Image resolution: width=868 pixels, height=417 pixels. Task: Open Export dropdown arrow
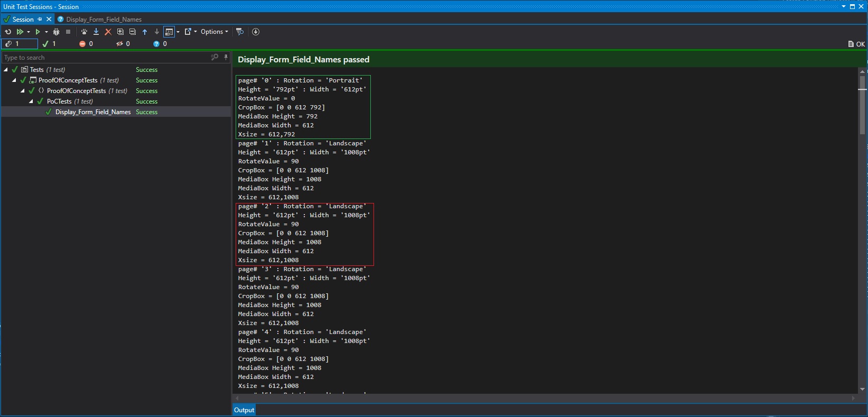(x=195, y=32)
